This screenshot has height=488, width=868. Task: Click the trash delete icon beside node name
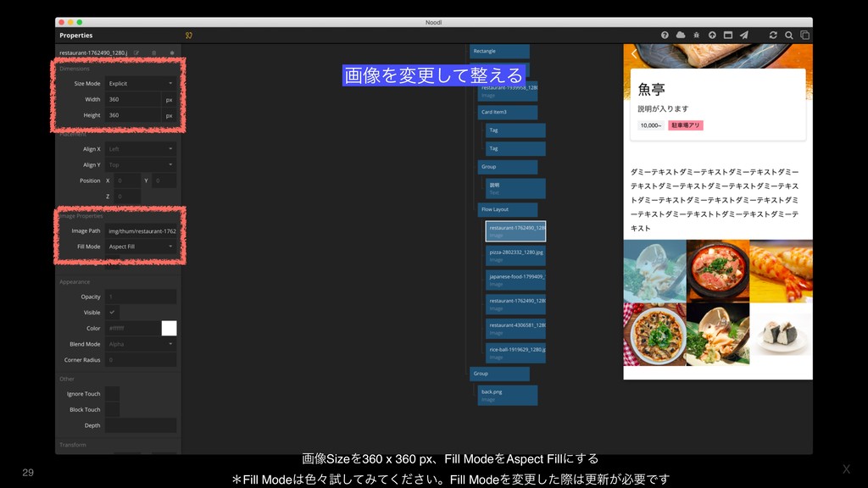154,53
